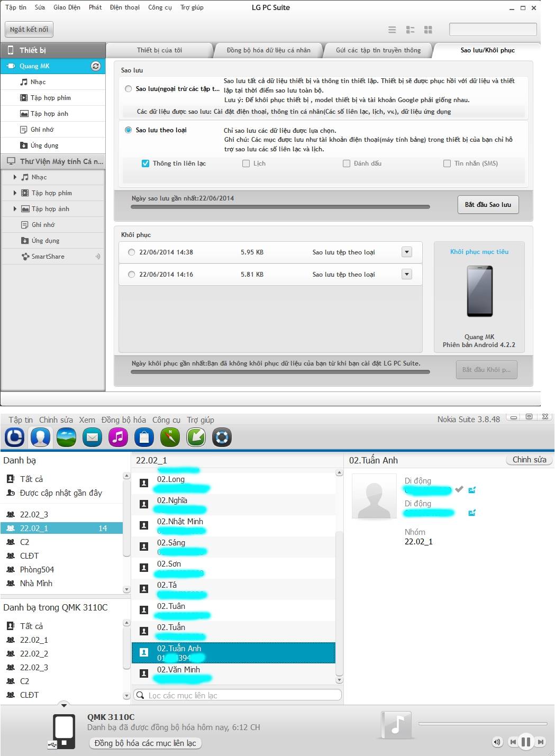Image resolution: width=555 pixels, height=756 pixels.
Task: Click next track button in Nokia Suite player
Action: [540, 742]
